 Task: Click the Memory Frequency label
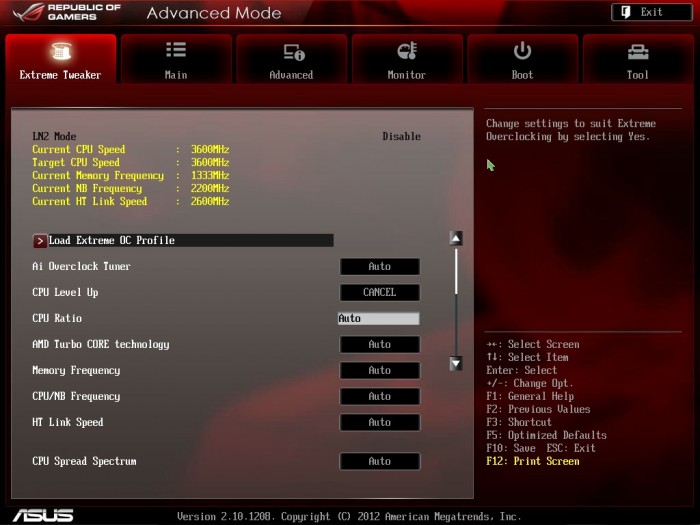pos(76,371)
